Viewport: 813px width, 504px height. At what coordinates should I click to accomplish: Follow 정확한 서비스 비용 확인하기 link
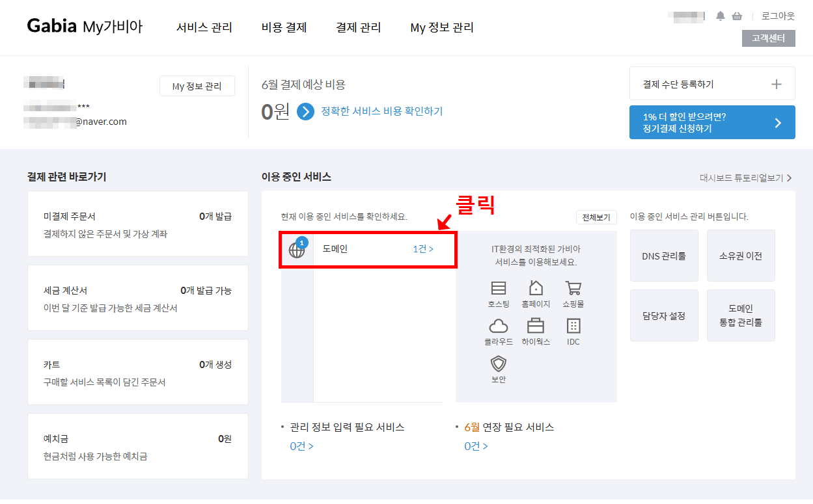coord(381,111)
